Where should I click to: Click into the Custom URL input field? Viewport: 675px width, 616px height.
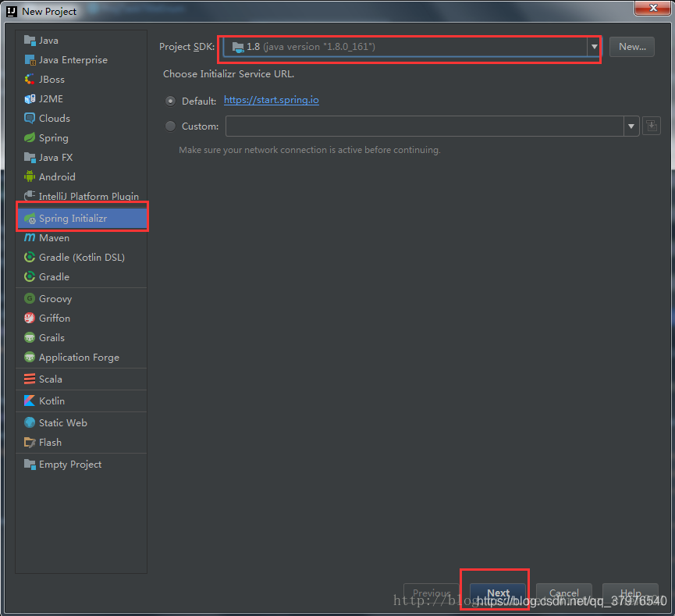pyautogui.click(x=425, y=126)
